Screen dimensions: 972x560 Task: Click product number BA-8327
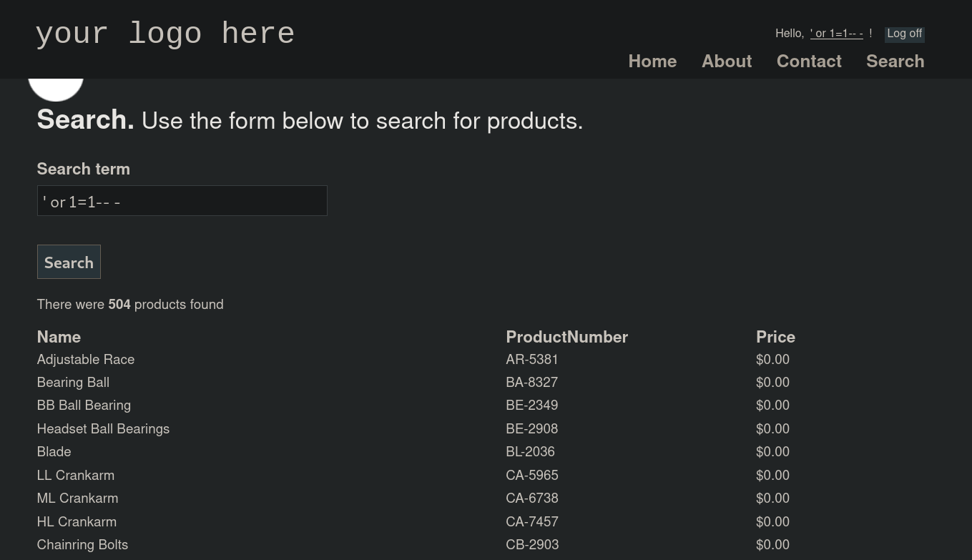click(531, 382)
